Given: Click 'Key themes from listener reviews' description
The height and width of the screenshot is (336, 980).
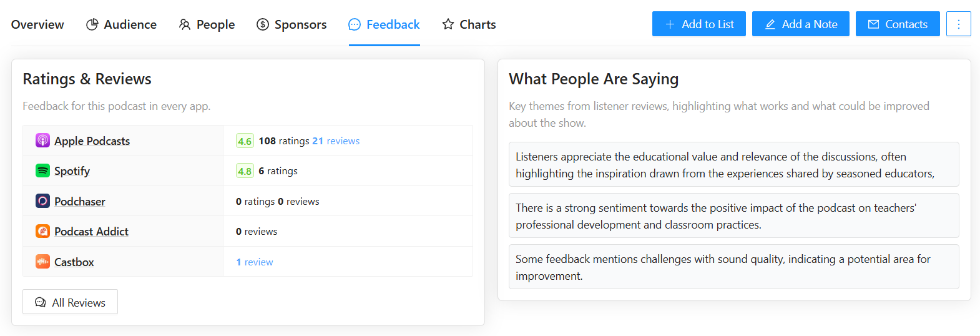Looking at the screenshot, I should pyautogui.click(x=719, y=114).
